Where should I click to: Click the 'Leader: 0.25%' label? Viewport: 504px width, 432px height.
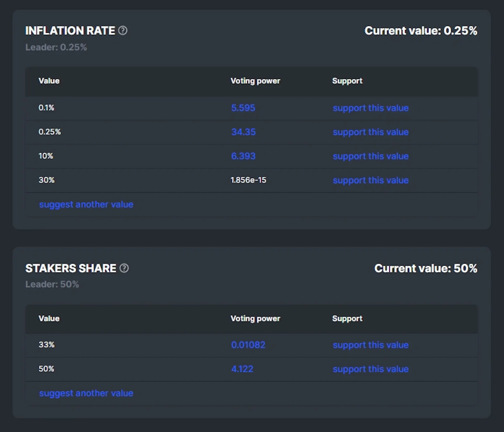(x=56, y=47)
